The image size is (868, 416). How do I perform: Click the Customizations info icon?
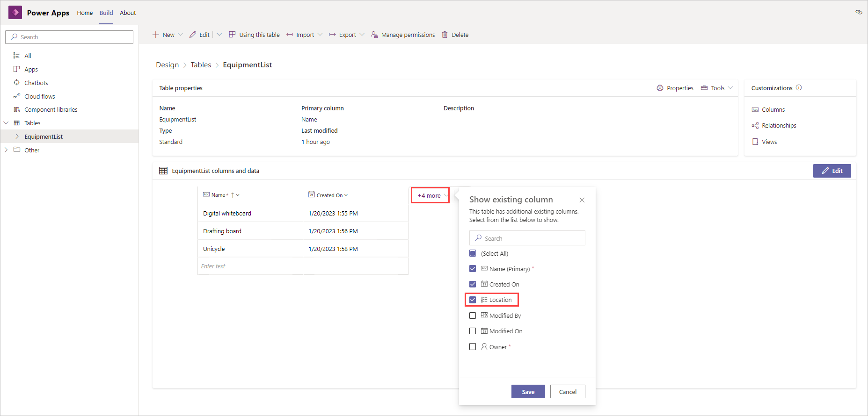(799, 87)
